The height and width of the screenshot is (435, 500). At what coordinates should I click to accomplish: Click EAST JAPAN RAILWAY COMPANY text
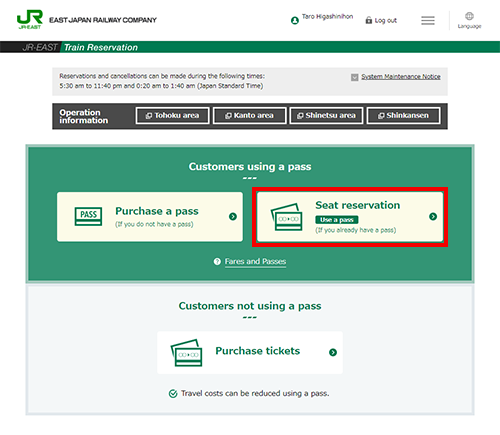103,20
